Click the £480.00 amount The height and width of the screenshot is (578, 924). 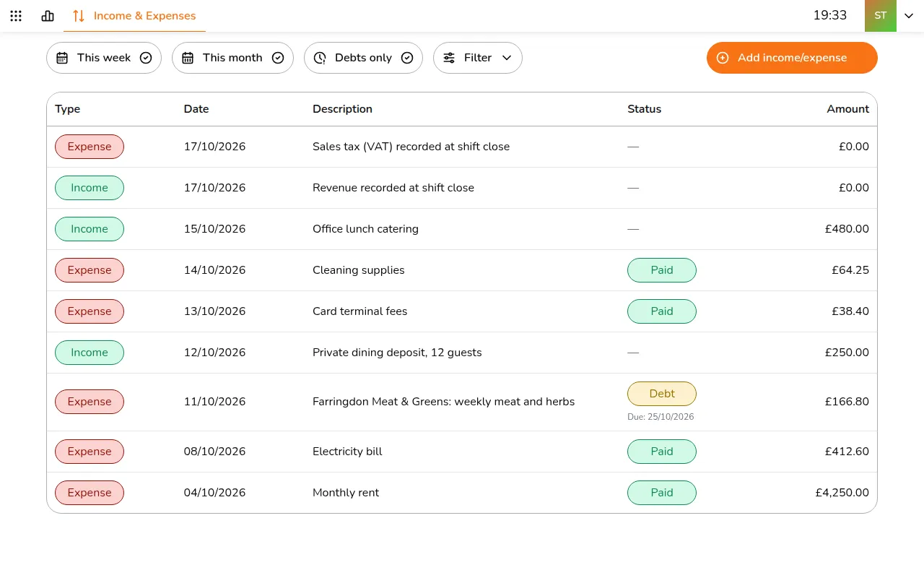(x=847, y=229)
